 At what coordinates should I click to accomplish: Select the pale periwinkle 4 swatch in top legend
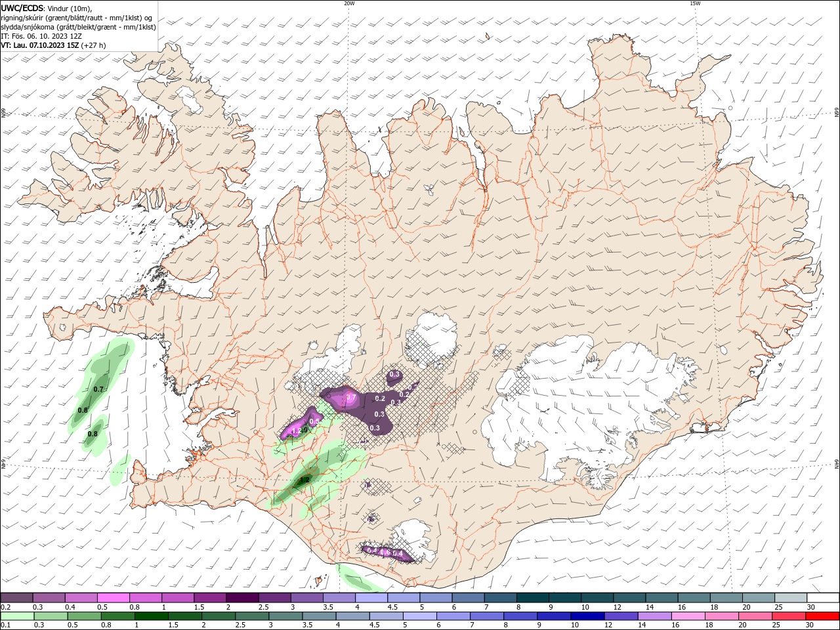click(371, 598)
